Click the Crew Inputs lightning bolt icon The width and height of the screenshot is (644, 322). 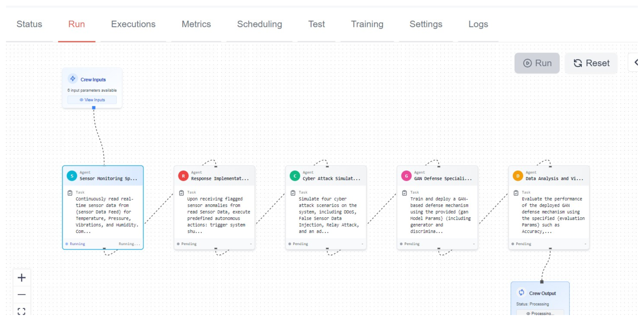click(73, 79)
